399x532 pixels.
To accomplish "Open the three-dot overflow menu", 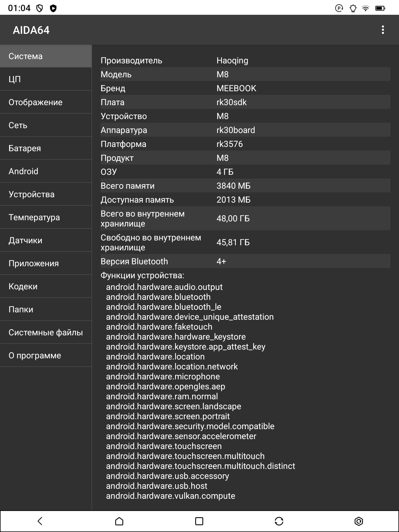I will [x=383, y=30].
